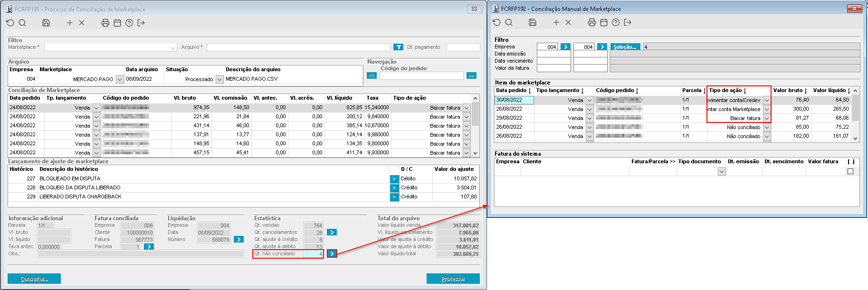Image resolution: width=868 pixels, height=290 pixels.
Task: Click the Qt. não conciliado value field
Action: click(313, 254)
